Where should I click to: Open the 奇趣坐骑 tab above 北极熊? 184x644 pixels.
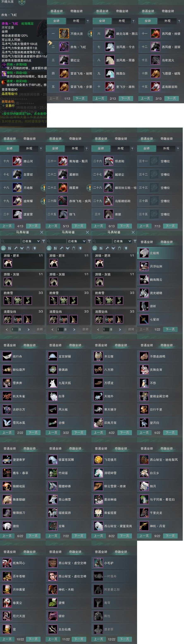(167, 242)
